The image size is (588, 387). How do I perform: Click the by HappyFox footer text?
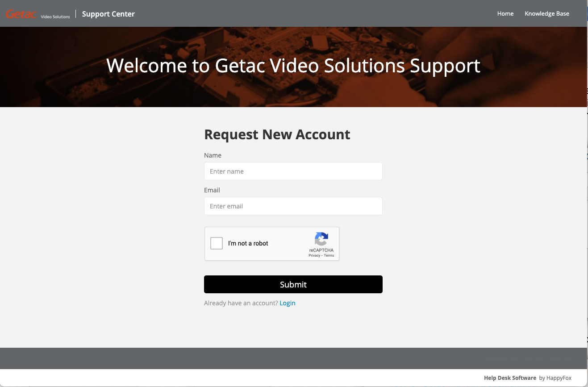[x=555, y=378]
